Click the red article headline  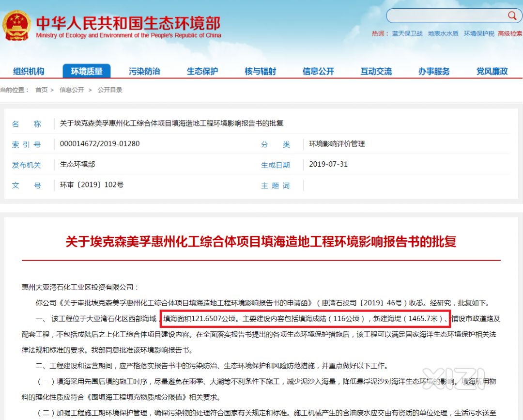tap(261, 241)
